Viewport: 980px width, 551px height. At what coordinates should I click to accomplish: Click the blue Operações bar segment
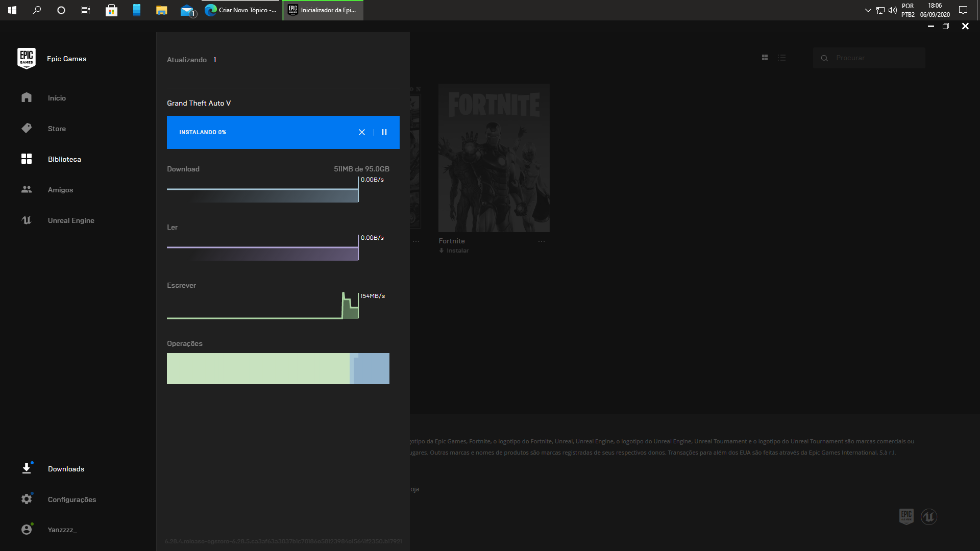pyautogui.click(x=372, y=368)
